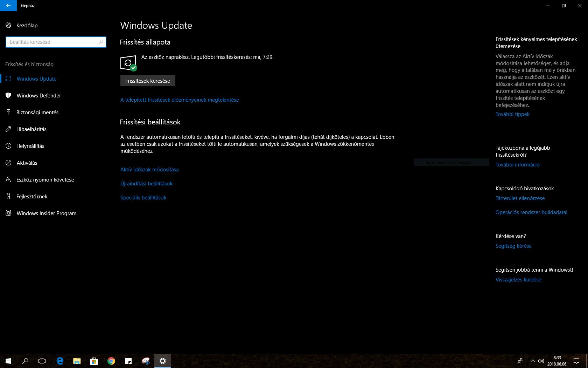Viewport: 588px width, 368px height.
Task: Click the Eszköz nyomon követése person icon
Action: 8,180
